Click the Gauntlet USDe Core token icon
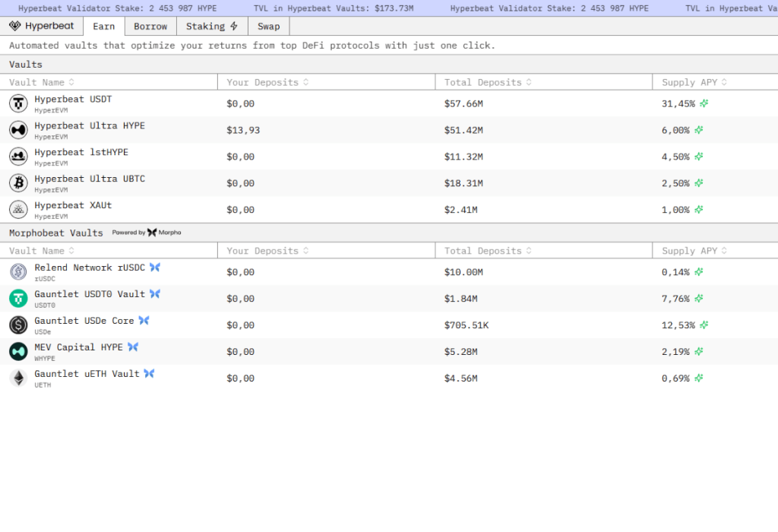The image size is (778, 532). pyautogui.click(x=18, y=325)
